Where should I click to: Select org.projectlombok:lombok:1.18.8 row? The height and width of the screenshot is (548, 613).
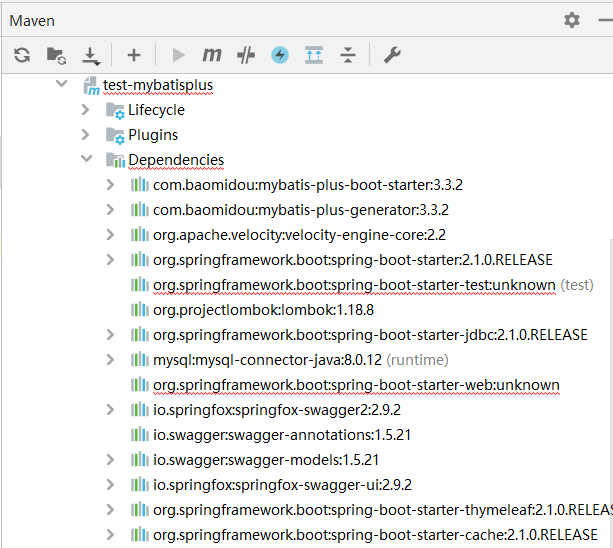tap(263, 310)
